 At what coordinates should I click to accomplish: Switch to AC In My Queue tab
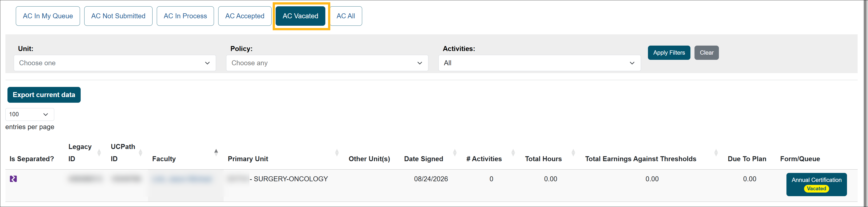tap(48, 16)
